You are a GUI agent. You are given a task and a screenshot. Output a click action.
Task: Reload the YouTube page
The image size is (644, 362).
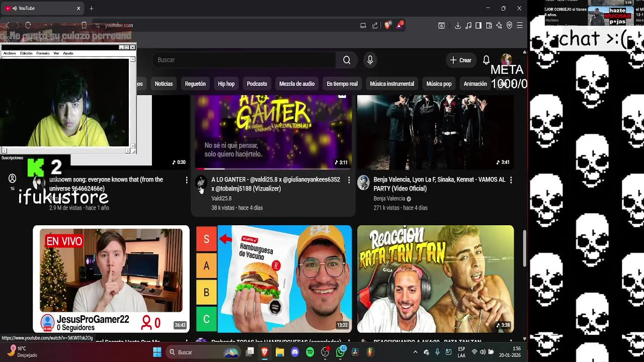28,25
